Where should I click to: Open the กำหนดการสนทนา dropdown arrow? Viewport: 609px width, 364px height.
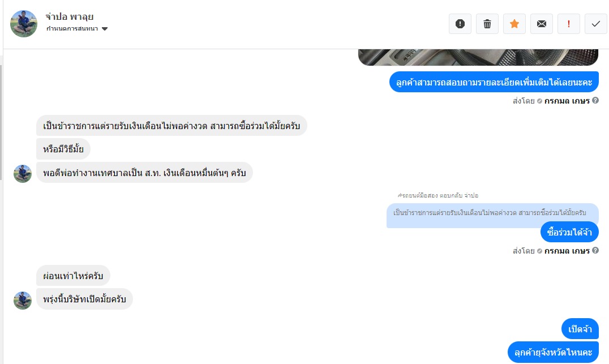105,29
